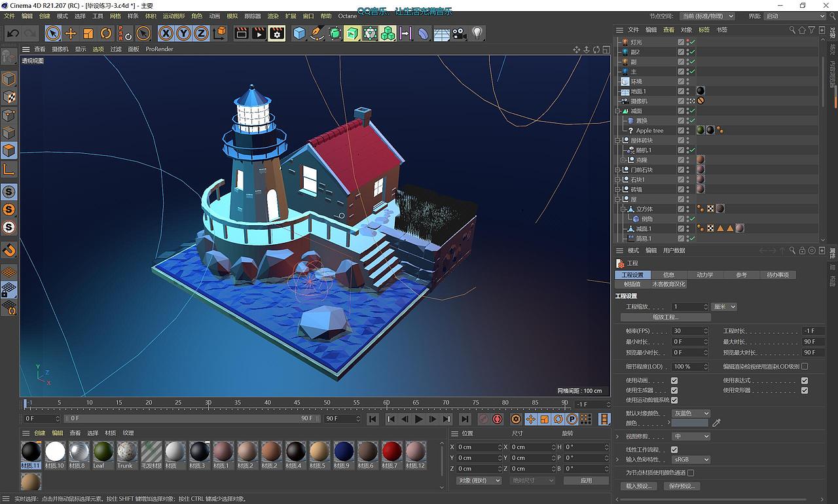838x504 pixels.
Task: Add a Cube primitive object
Action: (x=299, y=33)
